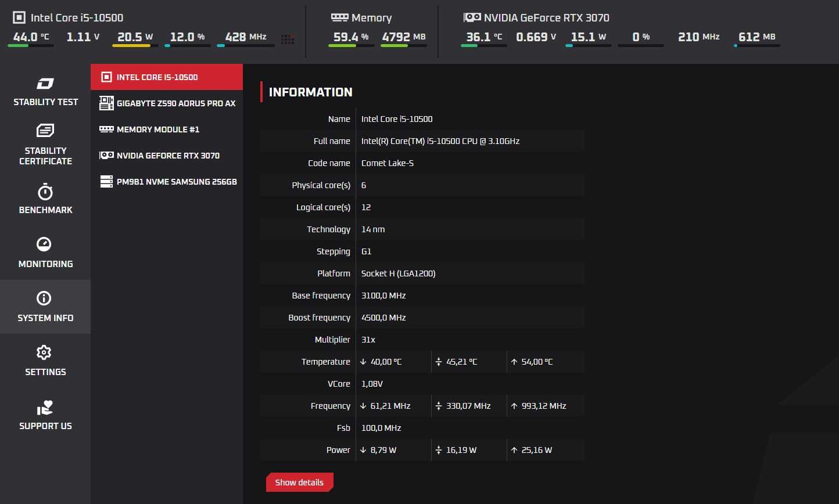
Task: Click the System Info icon
Action: pyautogui.click(x=44, y=298)
